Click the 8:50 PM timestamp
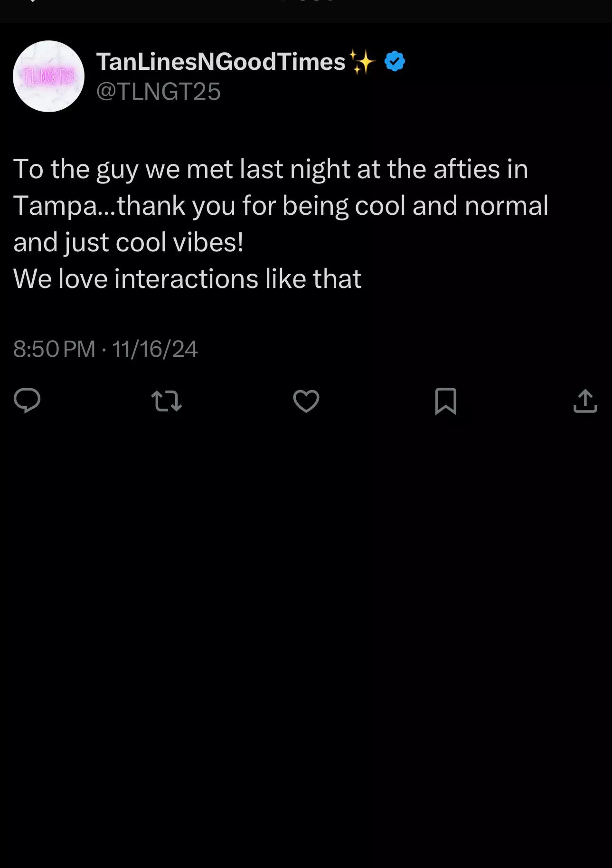 (54, 349)
